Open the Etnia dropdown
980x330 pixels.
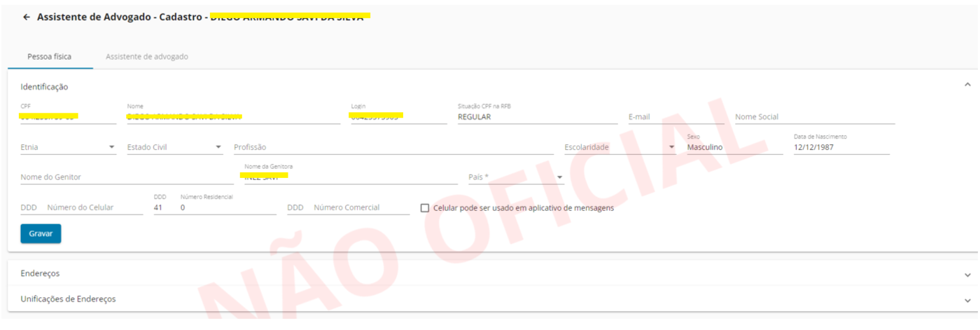pos(69,147)
